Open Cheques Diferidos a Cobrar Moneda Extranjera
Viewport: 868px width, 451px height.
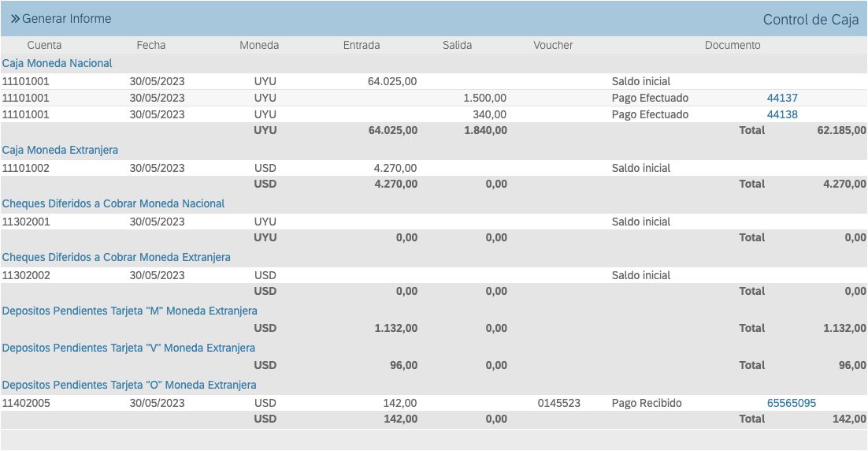[x=117, y=257]
